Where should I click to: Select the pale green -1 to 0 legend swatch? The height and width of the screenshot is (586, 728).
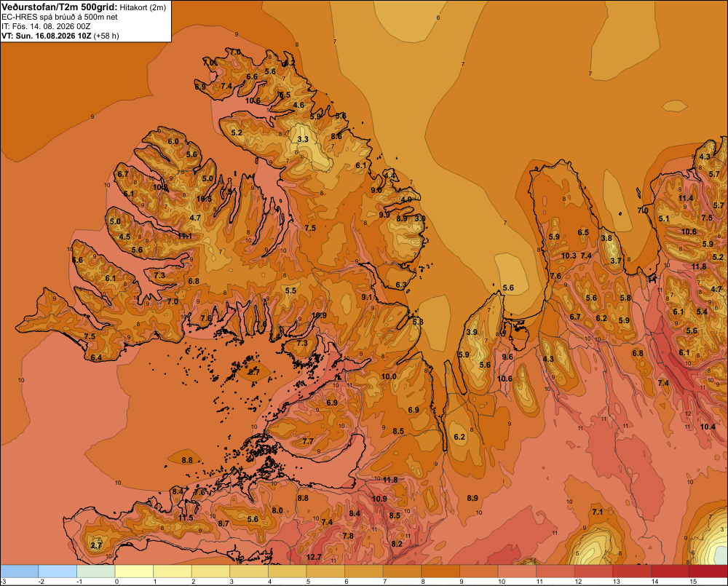(95, 571)
